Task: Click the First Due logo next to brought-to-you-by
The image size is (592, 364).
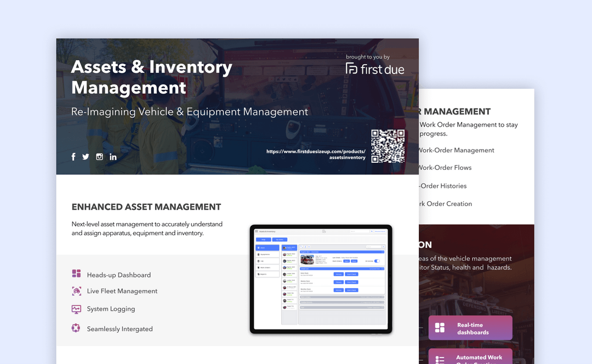Action: pyautogui.click(x=375, y=70)
